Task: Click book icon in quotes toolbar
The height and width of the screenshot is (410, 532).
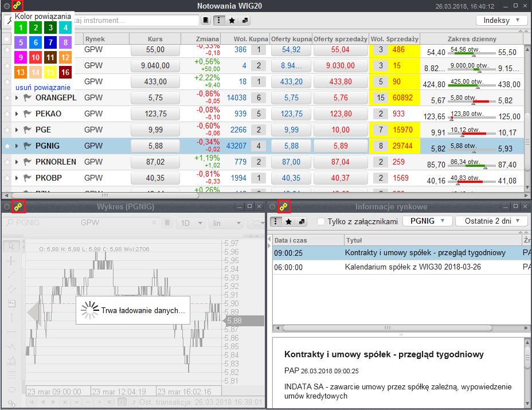Action: tap(206, 21)
